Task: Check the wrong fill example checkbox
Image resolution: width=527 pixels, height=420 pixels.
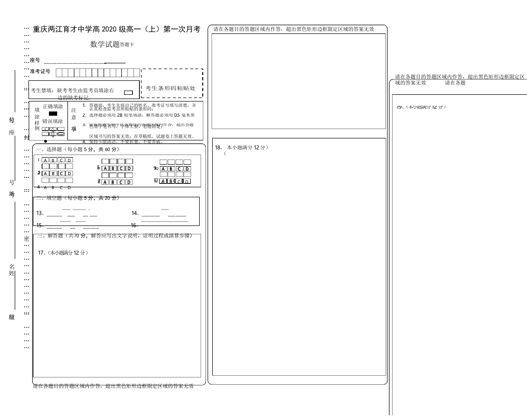Action: [45, 132]
